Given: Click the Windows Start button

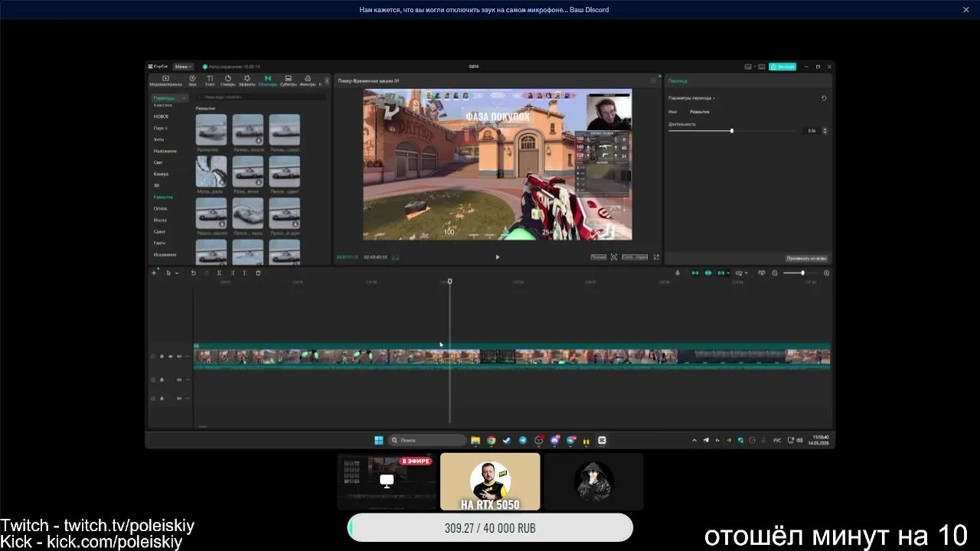Looking at the screenshot, I should 378,440.
